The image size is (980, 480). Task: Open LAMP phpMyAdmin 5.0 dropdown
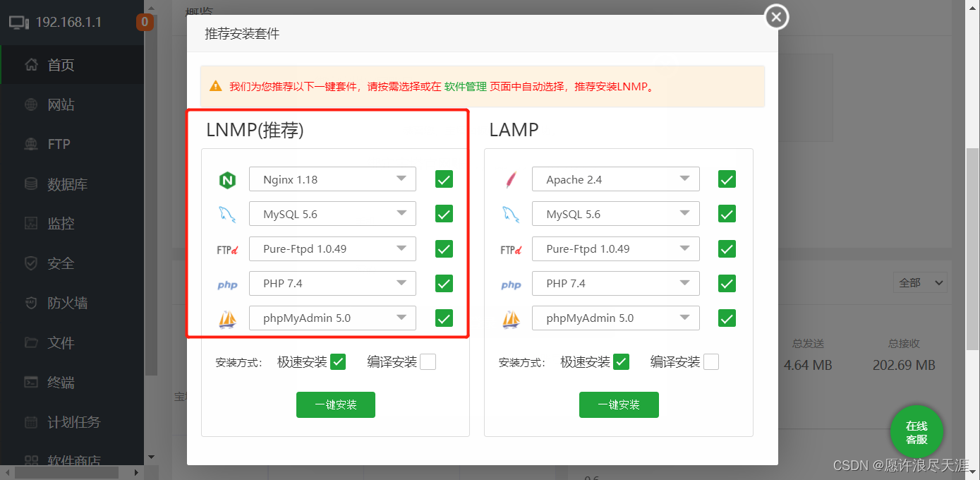(616, 318)
